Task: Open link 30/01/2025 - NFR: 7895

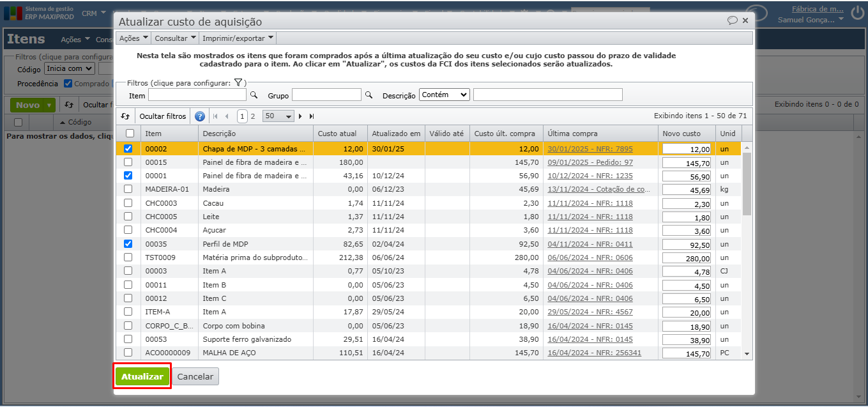Action: coord(590,149)
